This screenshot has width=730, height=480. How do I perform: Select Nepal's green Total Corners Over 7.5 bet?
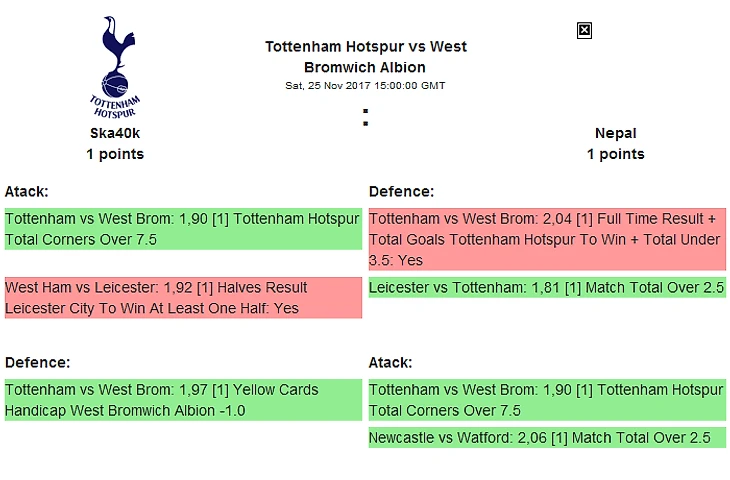point(547,400)
